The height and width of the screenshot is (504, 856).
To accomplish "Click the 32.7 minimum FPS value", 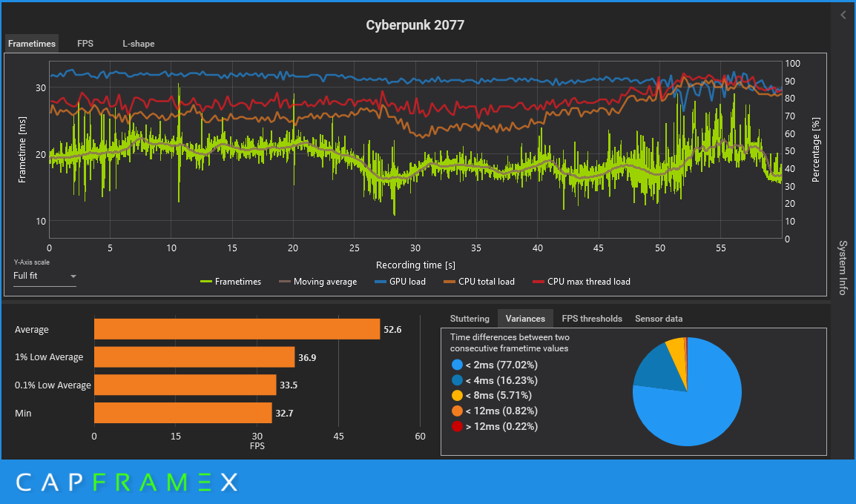I will pos(284,413).
